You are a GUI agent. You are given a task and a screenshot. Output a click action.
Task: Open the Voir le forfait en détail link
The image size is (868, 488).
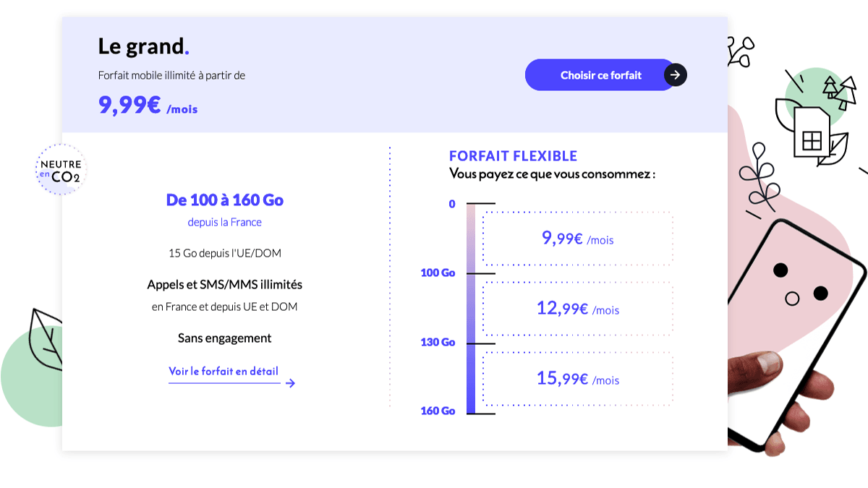[224, 372]
